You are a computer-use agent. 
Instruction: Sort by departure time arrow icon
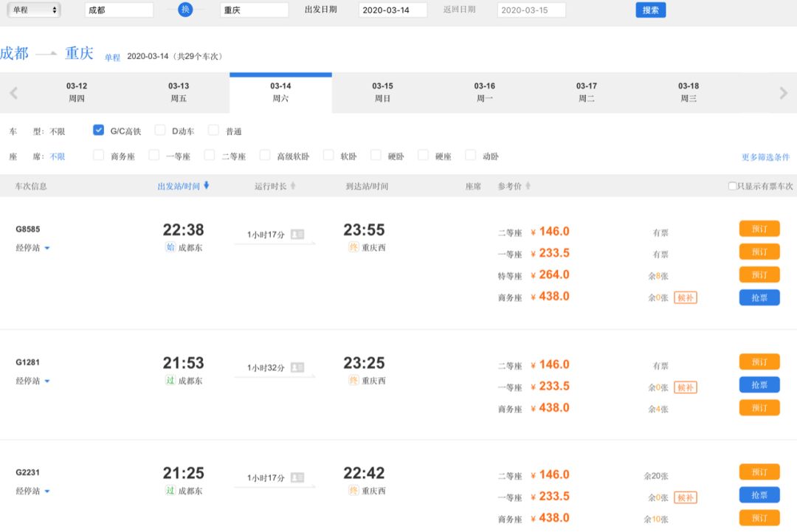(x=207, y=186)
